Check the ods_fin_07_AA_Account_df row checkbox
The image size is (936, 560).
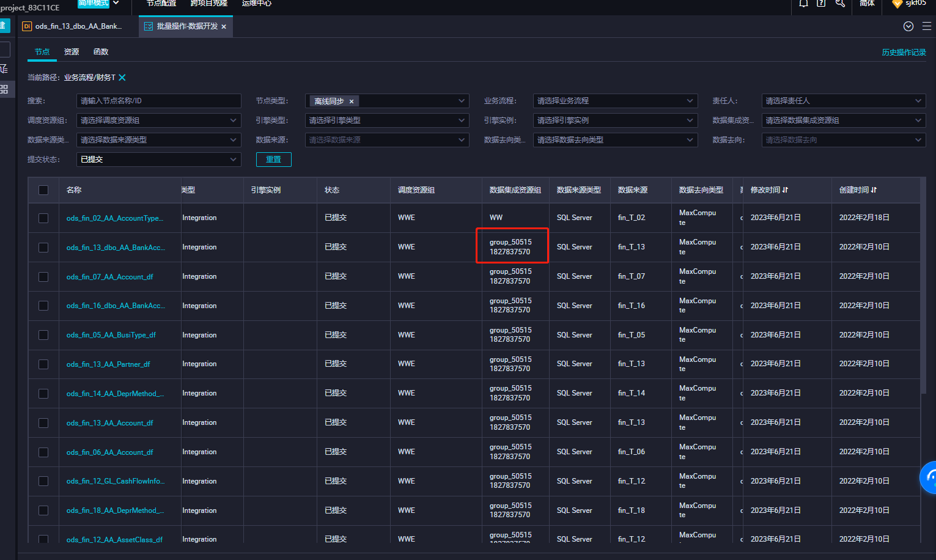coord(43,277)
